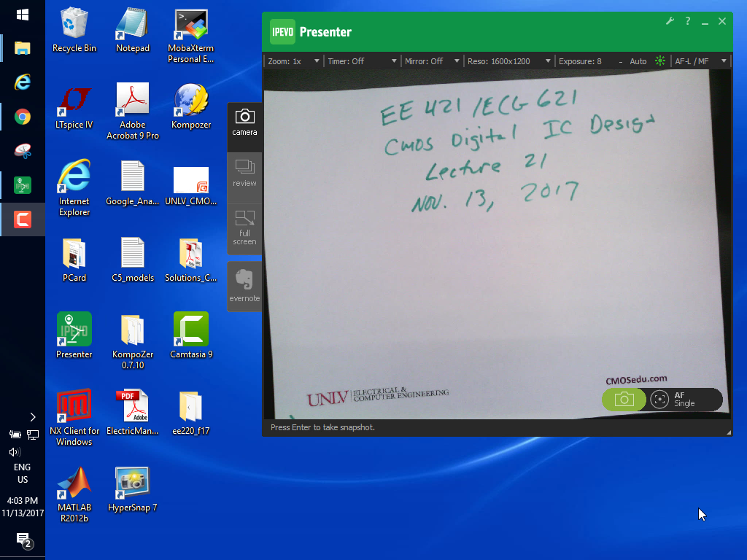Select the NX Client for Windows icon
Screen dimensions: 747x560
74,418
